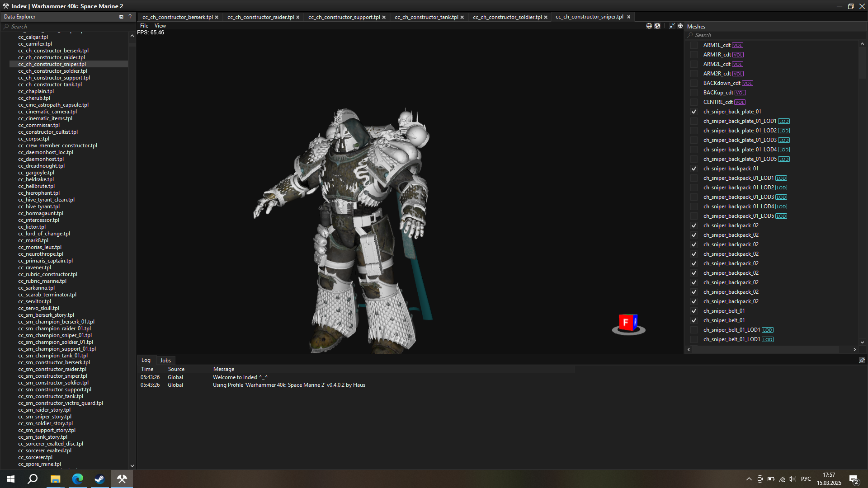Click the Index tool taskbar icon
This screenshot has width=868, height=488.
click(x=122, y=479)
